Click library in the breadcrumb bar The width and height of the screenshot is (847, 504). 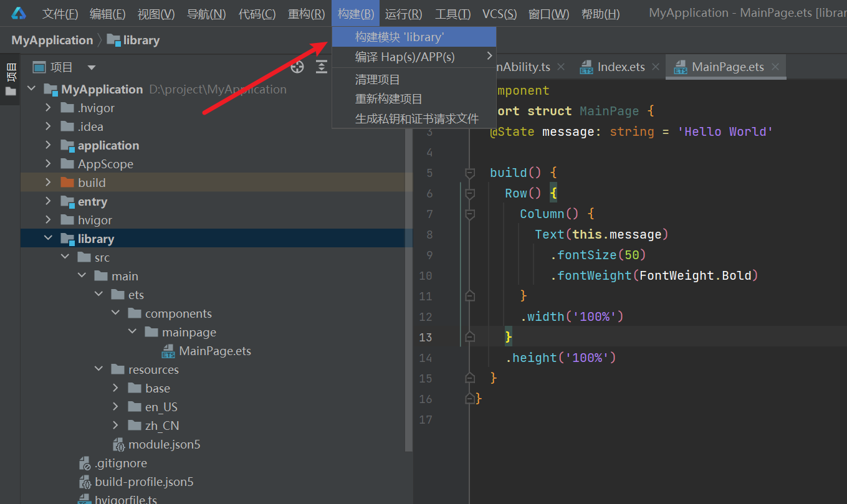pyautogui.click(x=141, y=40)
